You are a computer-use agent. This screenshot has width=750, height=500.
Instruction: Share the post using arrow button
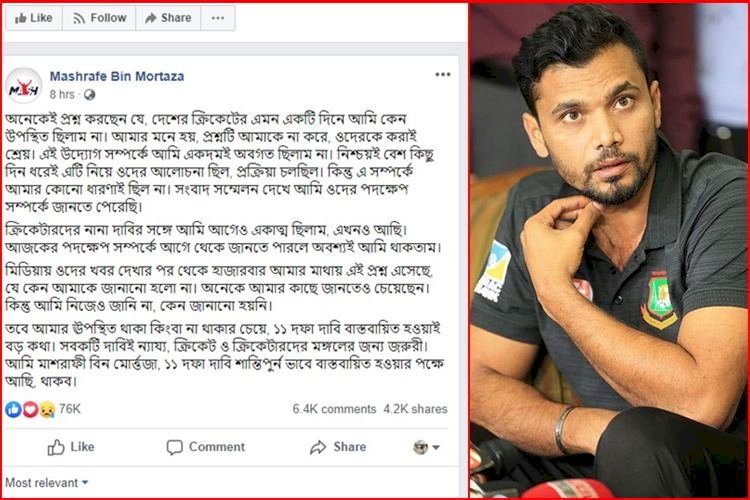[x=338, y=447]
